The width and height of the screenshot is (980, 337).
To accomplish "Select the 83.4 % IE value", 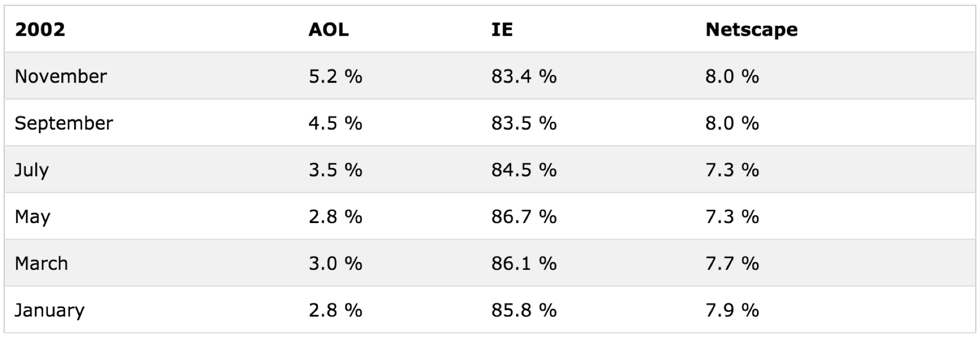I will [x=524, y=76].
